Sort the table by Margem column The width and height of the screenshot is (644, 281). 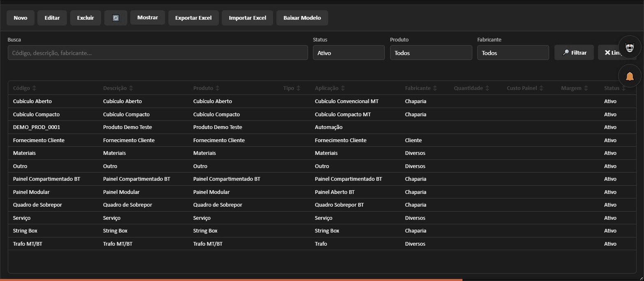pyautogui.click(x=574, y=88)
